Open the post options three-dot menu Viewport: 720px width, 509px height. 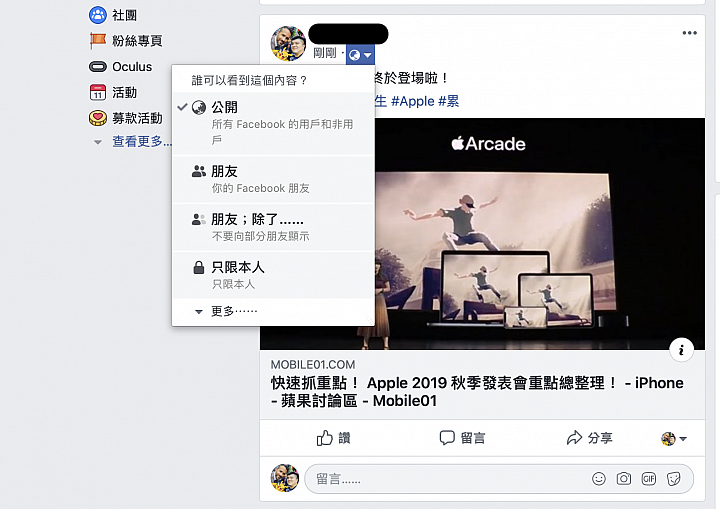(x=689, y=33)
